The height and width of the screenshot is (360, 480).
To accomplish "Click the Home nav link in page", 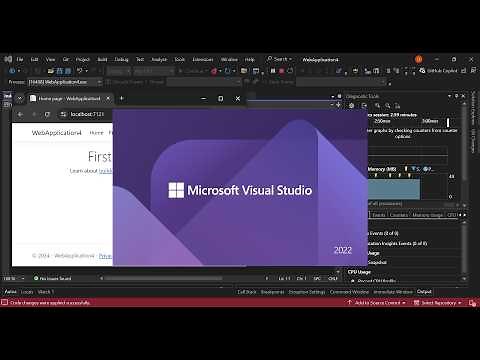I will tap(96, 133).
